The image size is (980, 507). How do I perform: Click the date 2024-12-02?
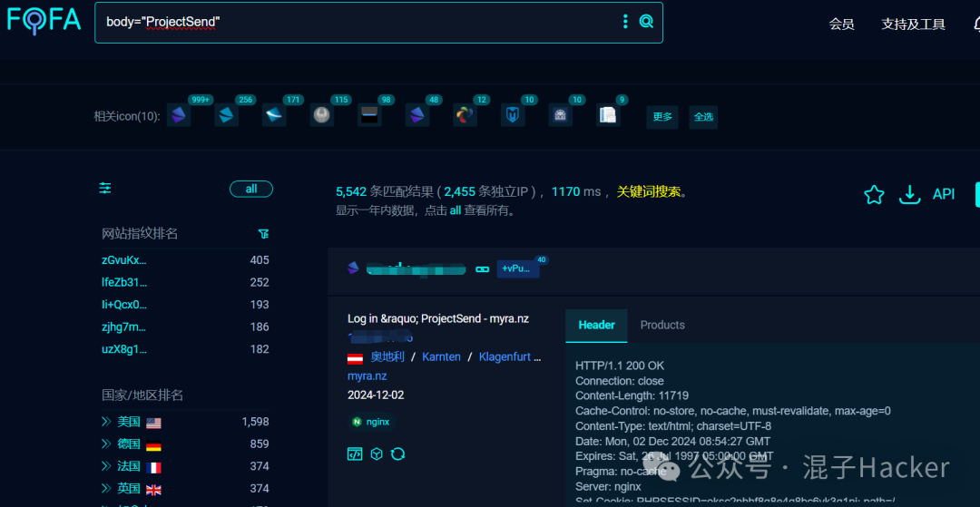(376, 395)
